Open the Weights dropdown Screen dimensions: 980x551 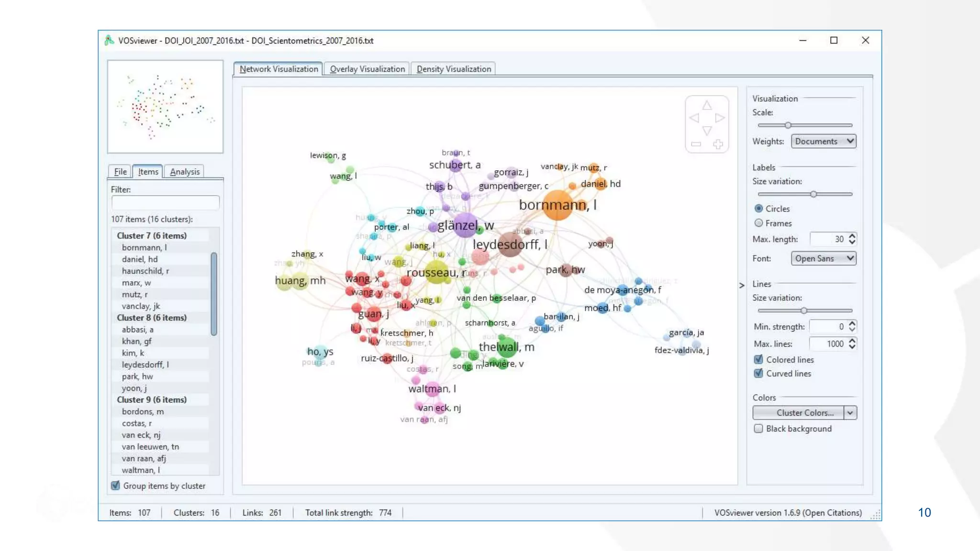(823, 141)
